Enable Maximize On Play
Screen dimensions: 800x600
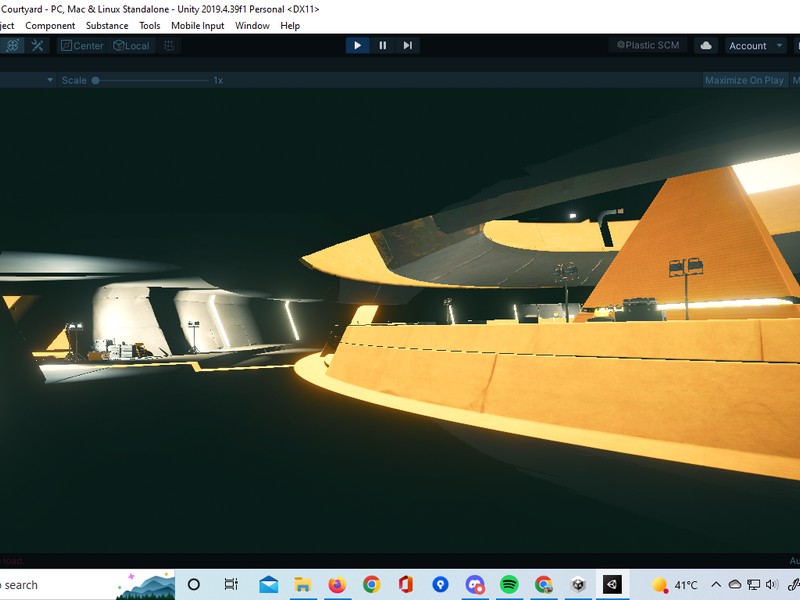pos(744,80)
